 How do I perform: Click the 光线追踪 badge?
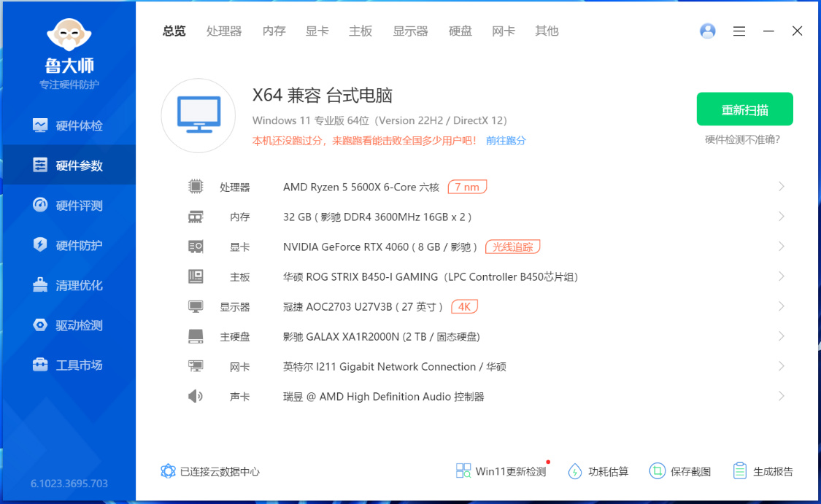coord(512,247)
